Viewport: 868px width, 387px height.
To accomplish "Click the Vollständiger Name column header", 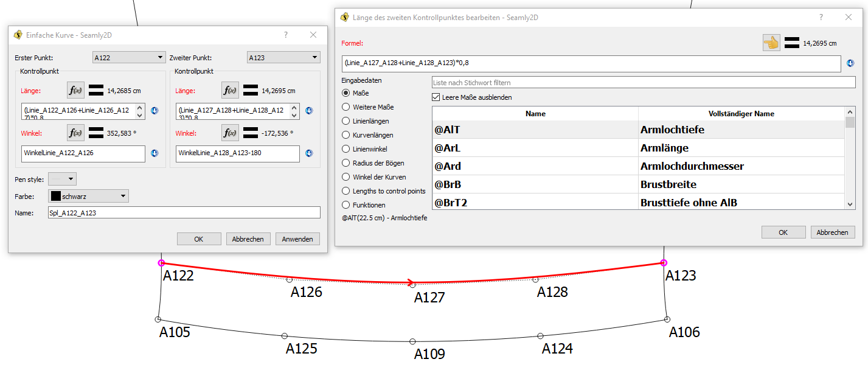I will coord(741,114).
